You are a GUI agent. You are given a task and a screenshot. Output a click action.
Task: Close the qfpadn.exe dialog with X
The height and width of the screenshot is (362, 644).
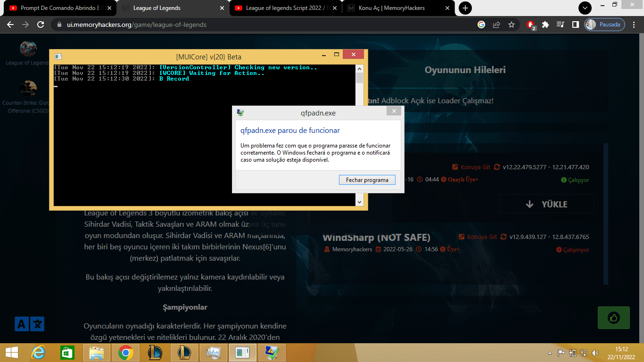tap(394, 111)
